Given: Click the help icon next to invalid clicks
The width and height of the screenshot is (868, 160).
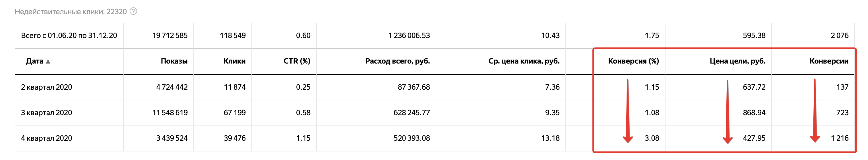Looking at the screenshot, I should 133,11.
